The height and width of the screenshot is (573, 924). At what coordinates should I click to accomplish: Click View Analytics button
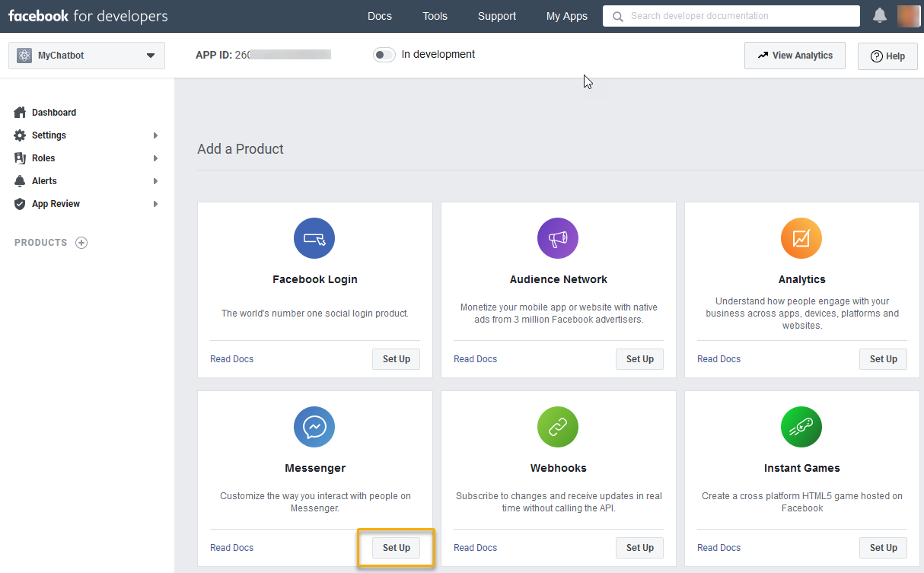795,56
